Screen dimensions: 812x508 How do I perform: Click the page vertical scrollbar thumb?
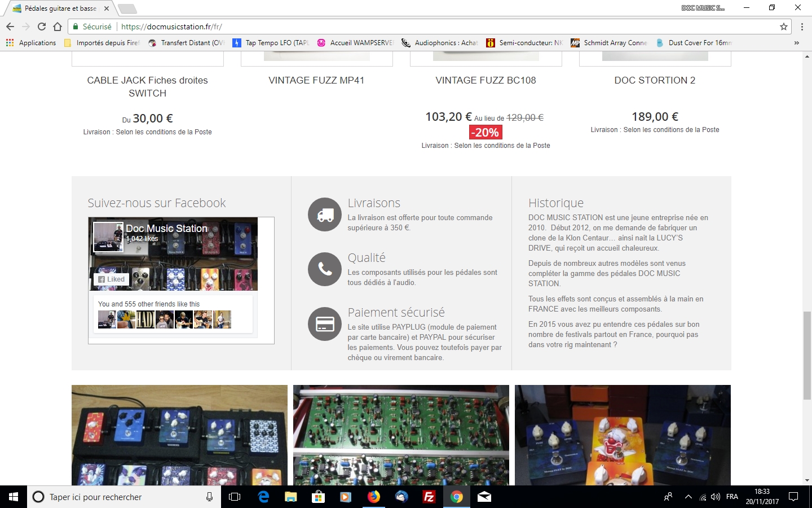point(807,355)
